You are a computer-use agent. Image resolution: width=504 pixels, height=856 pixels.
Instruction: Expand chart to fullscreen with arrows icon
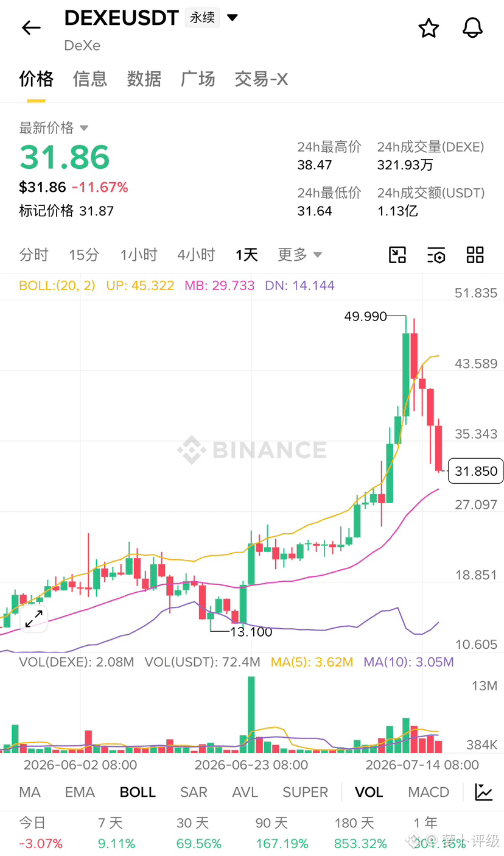tap(33, 618)
